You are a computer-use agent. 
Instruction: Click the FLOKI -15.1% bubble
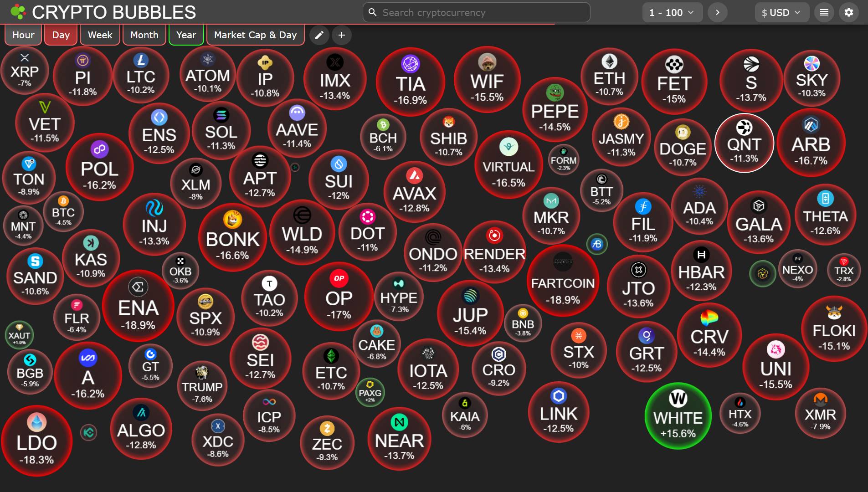(x=834, y=329)
